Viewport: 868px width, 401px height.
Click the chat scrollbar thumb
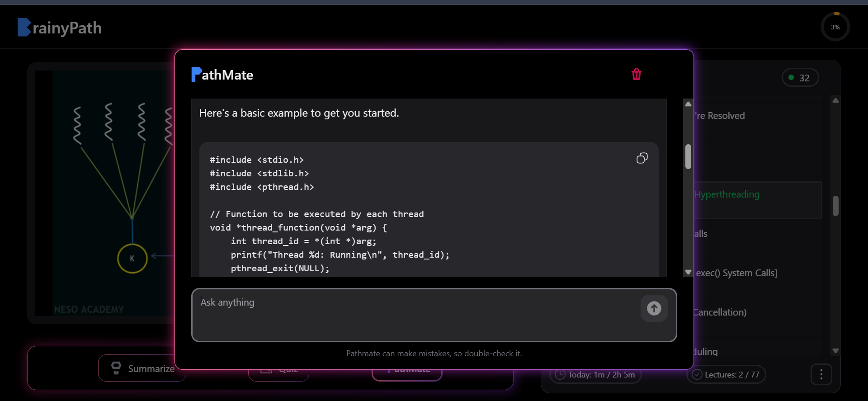(688, 157)
